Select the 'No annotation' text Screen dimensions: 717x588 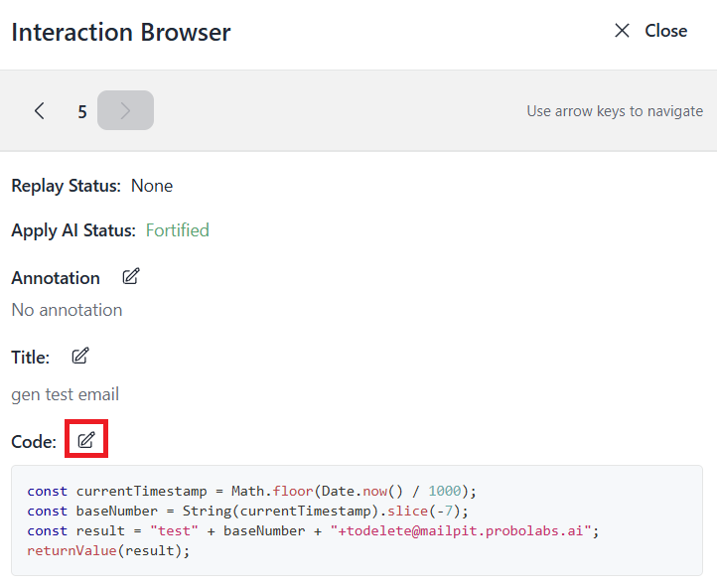click(x=67, y=310)
